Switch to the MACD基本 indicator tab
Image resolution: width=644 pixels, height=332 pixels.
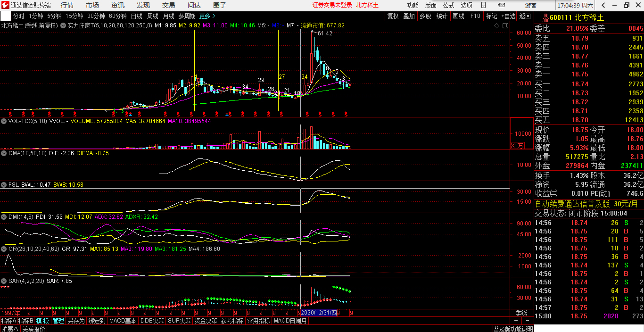[x=123, y=321]
